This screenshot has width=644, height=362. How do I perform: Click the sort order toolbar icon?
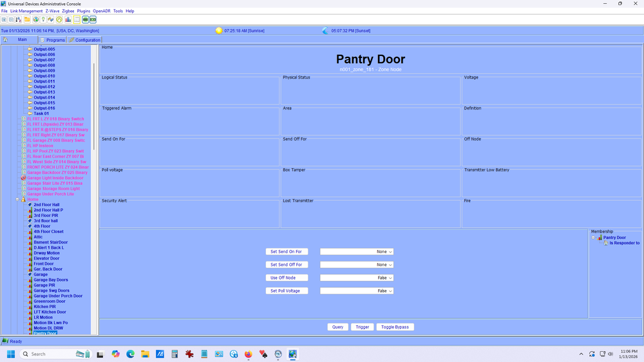pos(20,19)
